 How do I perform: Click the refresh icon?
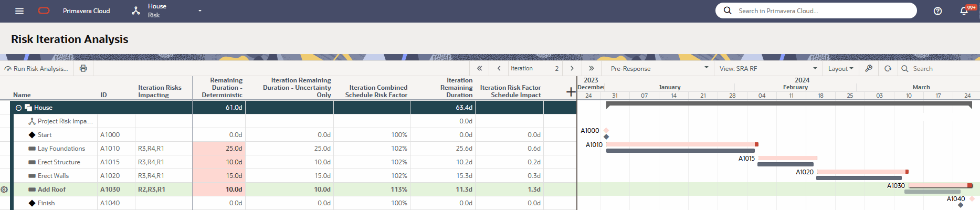888,68
